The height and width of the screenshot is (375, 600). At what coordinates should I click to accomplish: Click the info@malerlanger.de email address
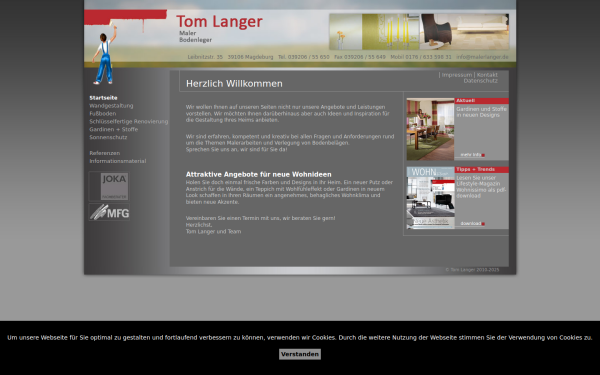pos(482,57)
